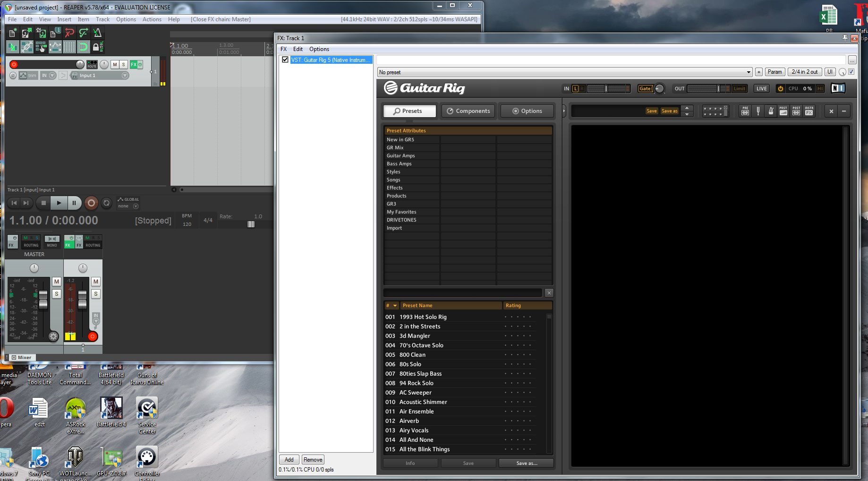Toggle the MSTR FX icon
The width and height of the screenshot is (868, 481).
click(809, 111)
